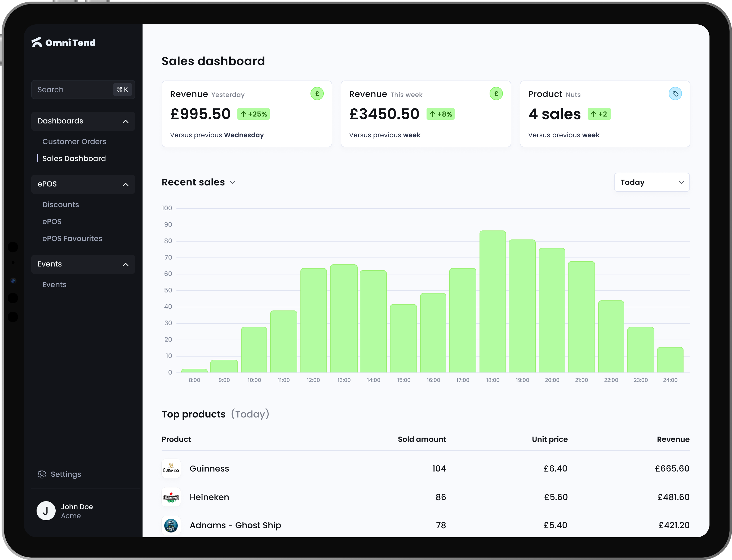Click the John Doe avatar circle

coord(46,510)
